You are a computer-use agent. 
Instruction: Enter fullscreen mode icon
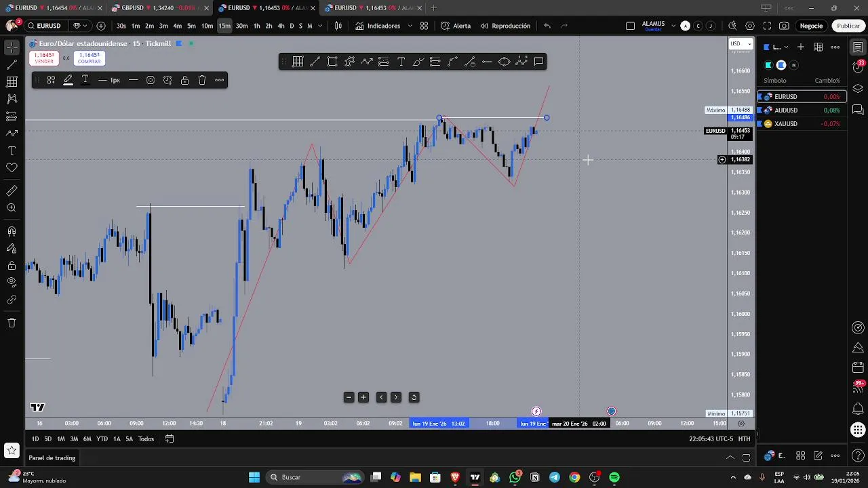coord(767,26)
